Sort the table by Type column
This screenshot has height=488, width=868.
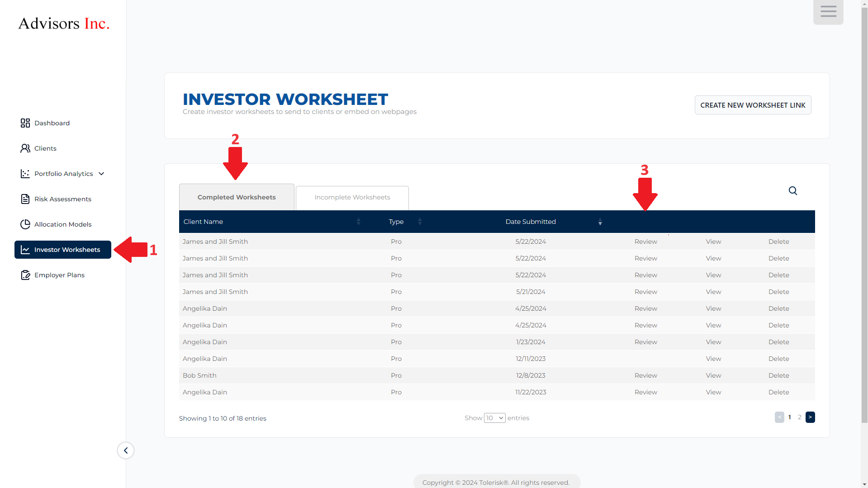pyautogui.click(x=419, y=222)
